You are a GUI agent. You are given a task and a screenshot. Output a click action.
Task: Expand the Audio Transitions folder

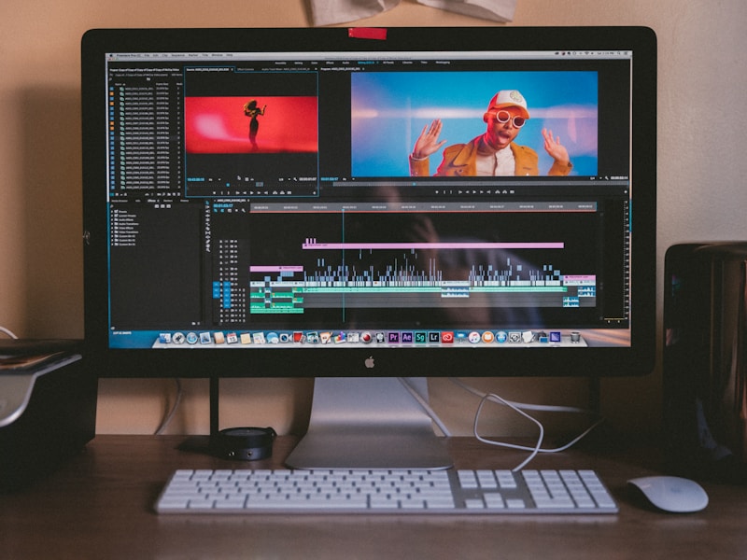pyautogui.click(x=113, y=222)
